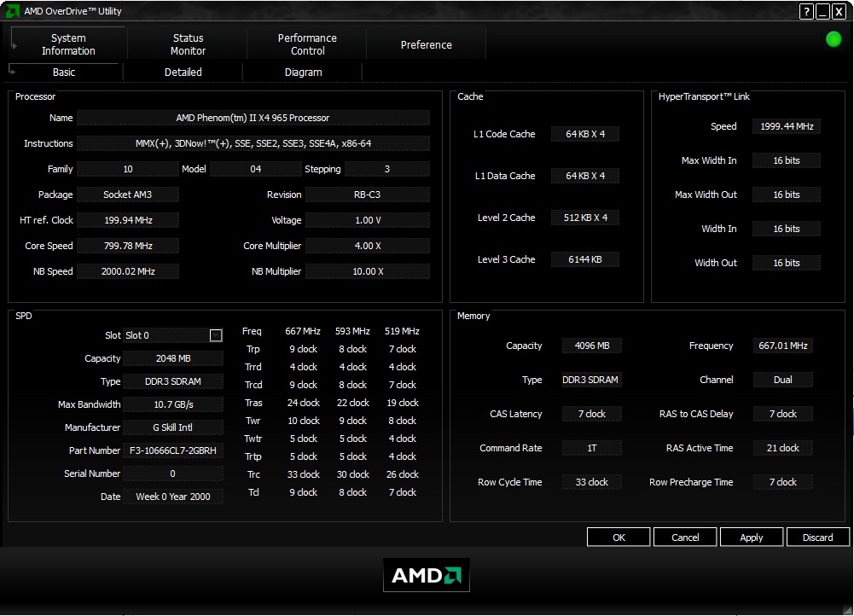Click the AMD logo in title bar
The height and width of the screenshot is (616, 854).
[x=12, y=11]
